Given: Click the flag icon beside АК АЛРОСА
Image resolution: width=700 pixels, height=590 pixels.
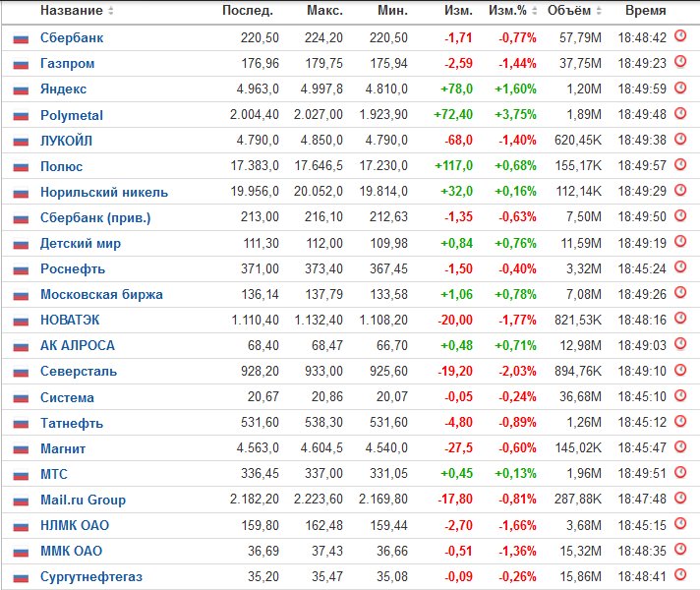Looking at the screenshot, I should point(21,346).
